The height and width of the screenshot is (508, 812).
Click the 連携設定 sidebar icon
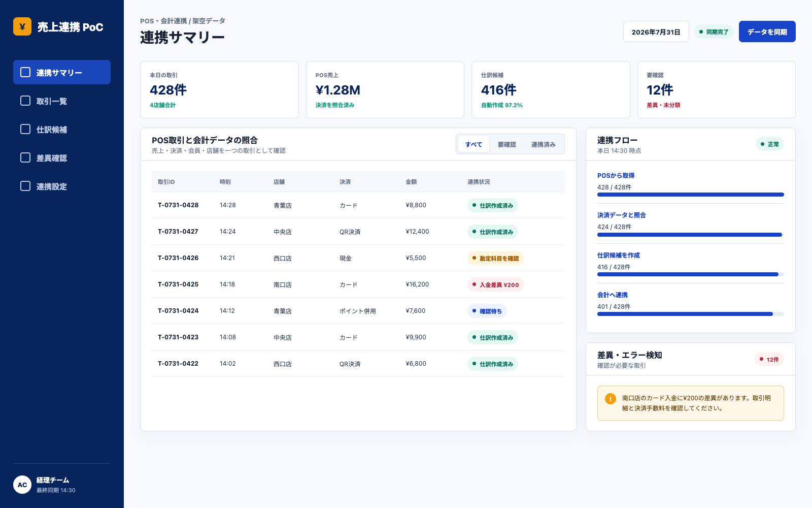coord(25,186)
